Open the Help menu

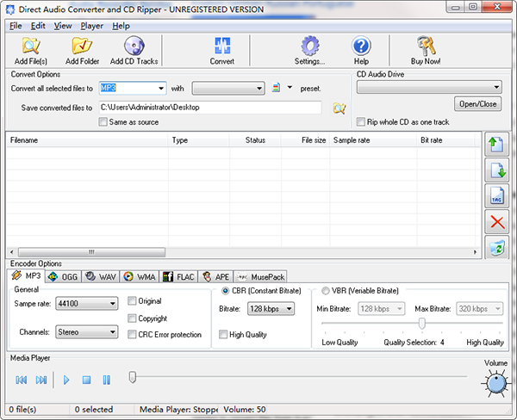coord(121,26)
